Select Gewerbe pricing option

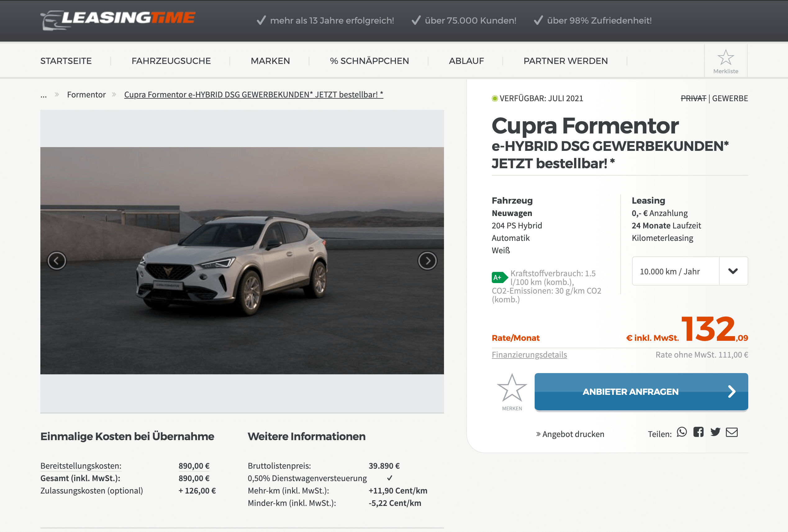click(x=730, y=98)
